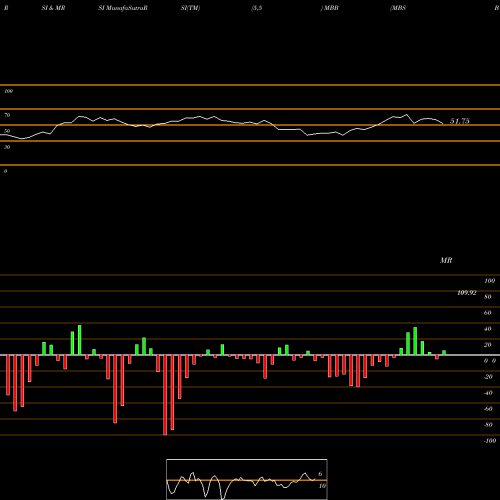Click the RSI axis label 70
Viewport: 500px width, 500px height.
7,115
